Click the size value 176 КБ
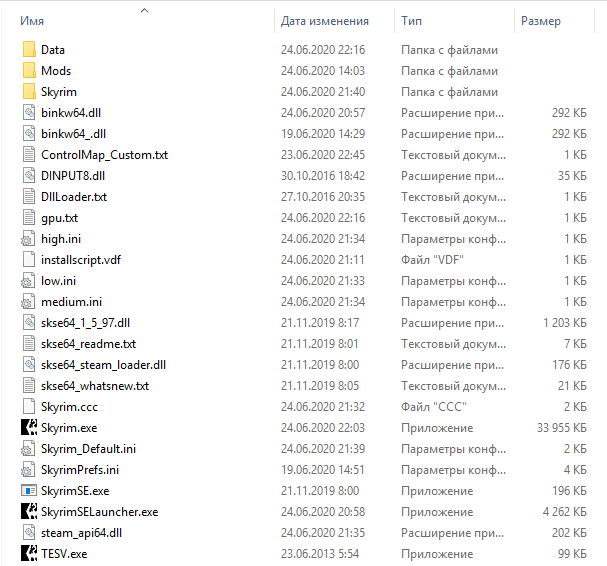Image resolution: width=607 pixels, height=566 pixels. pyautogui.click(x=569, y=365)
